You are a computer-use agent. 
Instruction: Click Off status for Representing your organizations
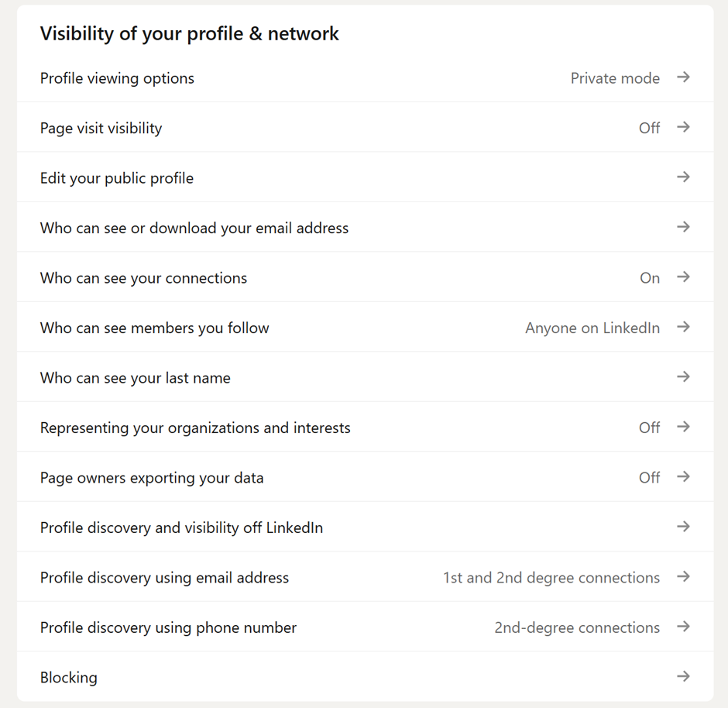[649, 428]
